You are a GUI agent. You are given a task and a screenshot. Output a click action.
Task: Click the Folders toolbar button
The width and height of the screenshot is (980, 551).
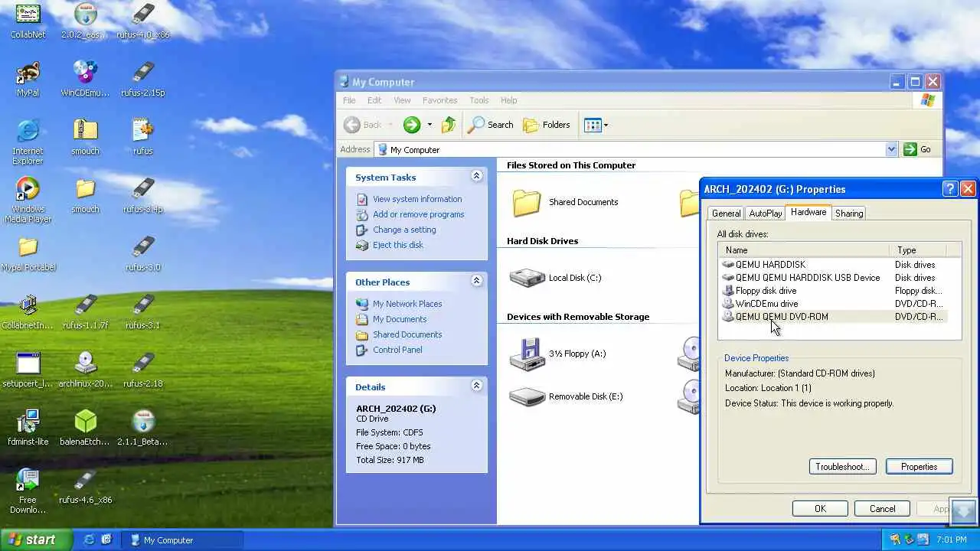click(x=547, y=125)
